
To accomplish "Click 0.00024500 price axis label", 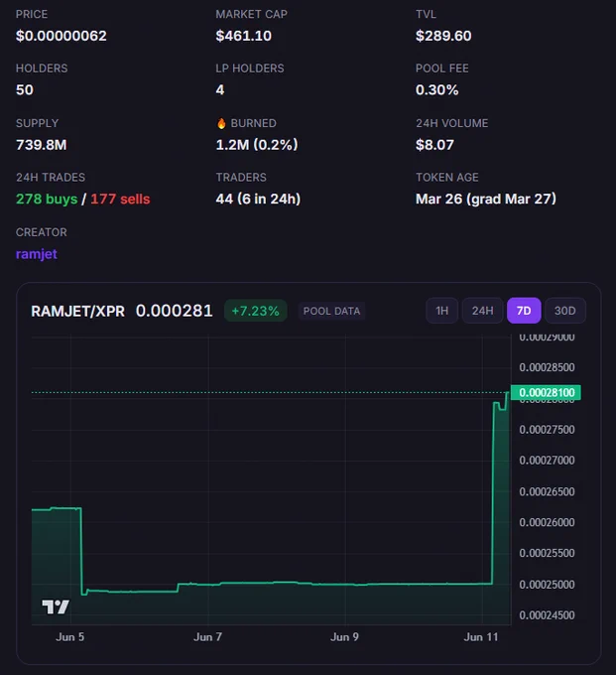I will click(x=547, y=615).
